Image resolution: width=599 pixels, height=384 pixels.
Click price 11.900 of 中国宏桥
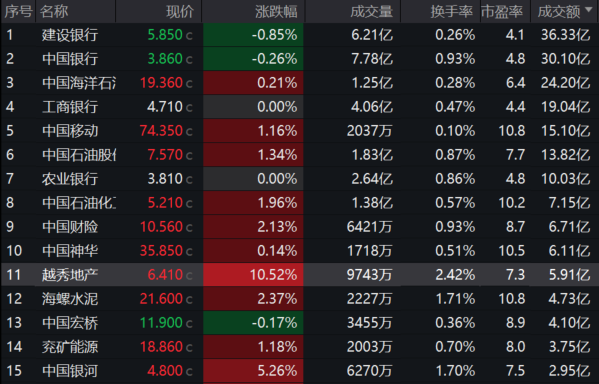coord(161,323)
